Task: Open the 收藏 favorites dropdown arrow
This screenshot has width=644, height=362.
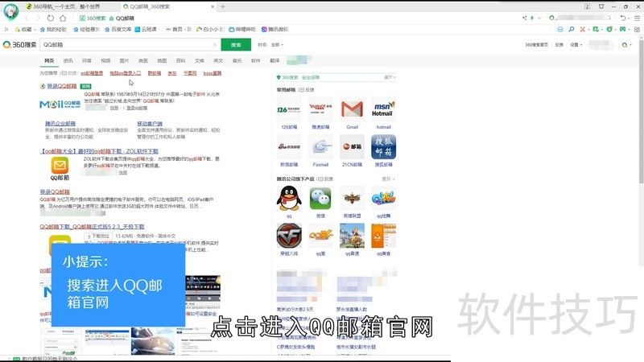Action: [35, 30]
